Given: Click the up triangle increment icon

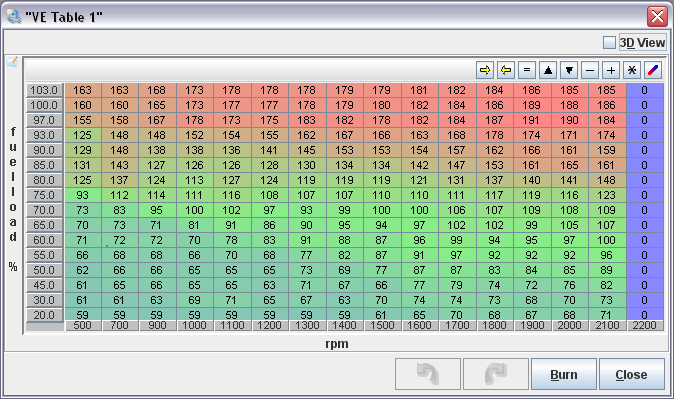Looking at the screenshot, I should point(548,70).
